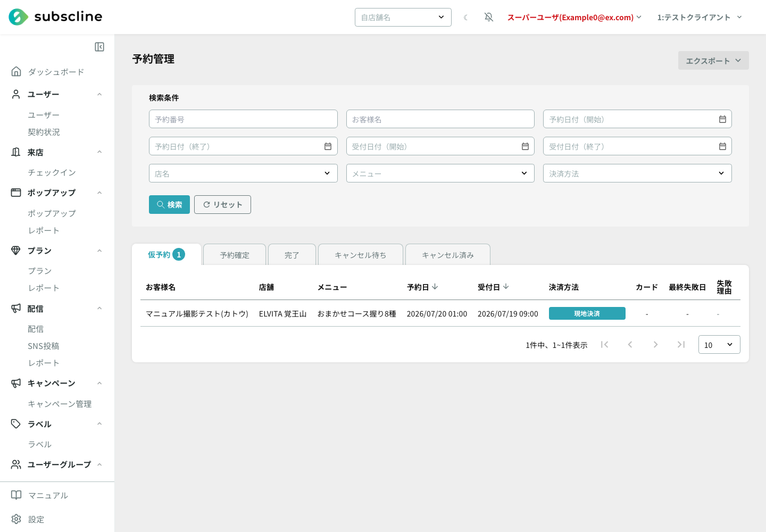Open the エクスポート dropdown button
766x532 pixels.
click(713, 61)
